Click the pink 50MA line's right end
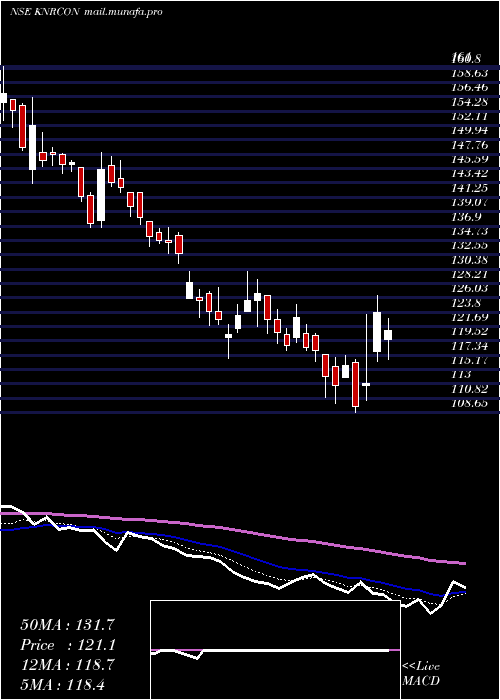The width and height of the screenshot is (500, 700). 464,564
